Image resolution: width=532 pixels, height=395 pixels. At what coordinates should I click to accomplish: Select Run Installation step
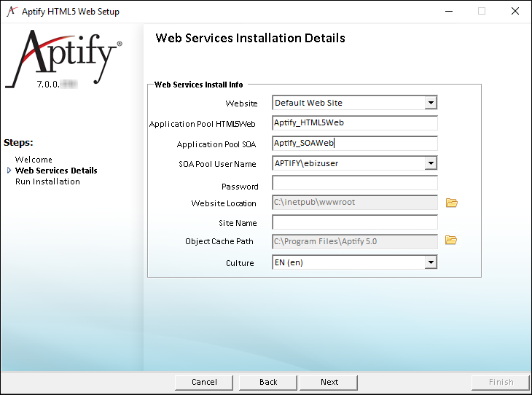(47, 181)
